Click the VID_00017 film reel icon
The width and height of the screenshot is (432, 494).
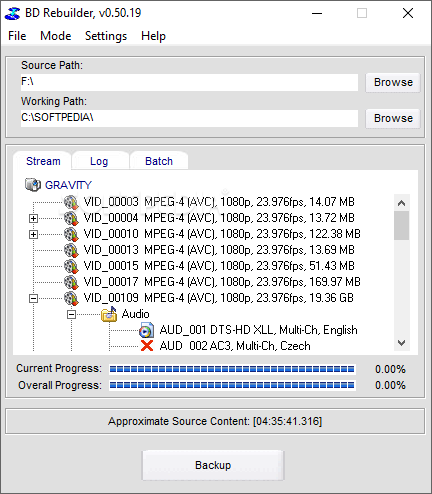click(x=71, y=282)
